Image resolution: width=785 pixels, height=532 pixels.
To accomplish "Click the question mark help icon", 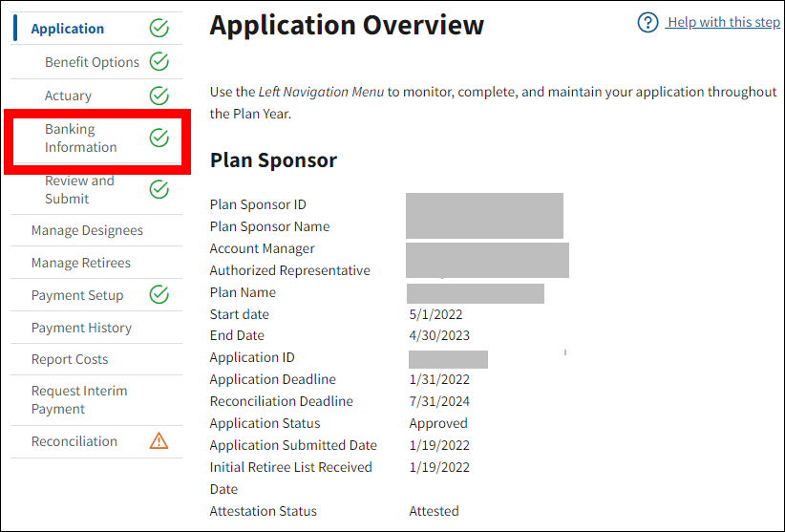I will [x=647, y=22].
